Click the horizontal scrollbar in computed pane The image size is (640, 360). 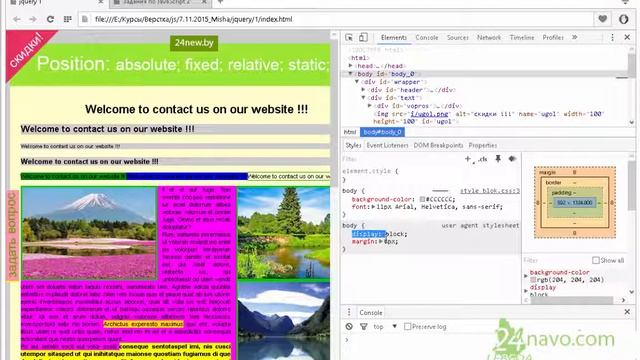(x=572, y=300)
